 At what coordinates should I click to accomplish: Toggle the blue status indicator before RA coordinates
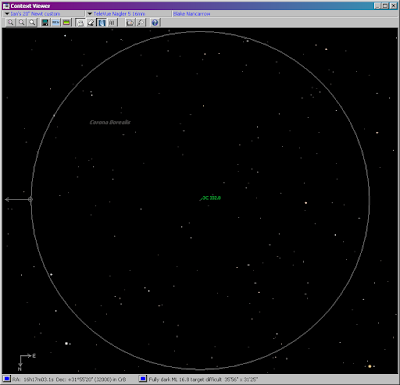point(7,379)
